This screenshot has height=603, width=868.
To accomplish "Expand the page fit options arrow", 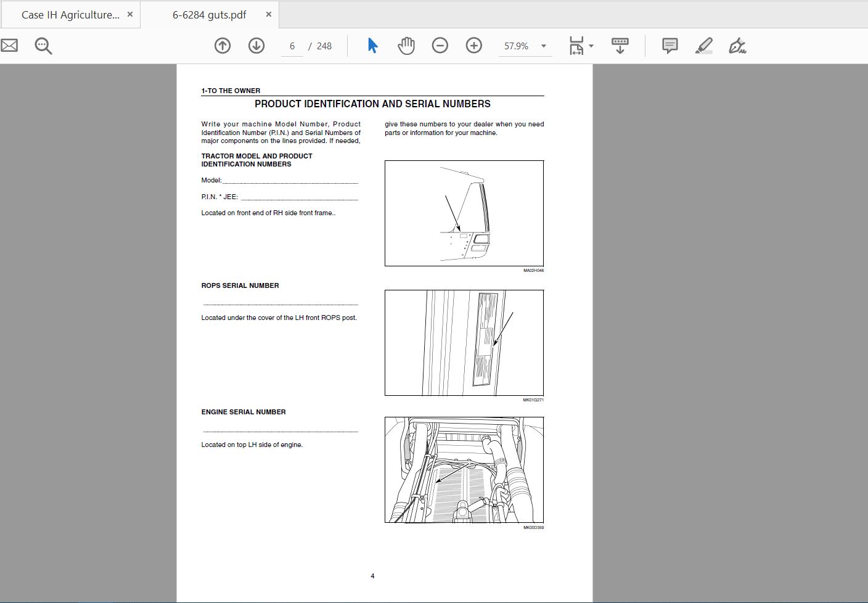I will [x=591, y=46].
